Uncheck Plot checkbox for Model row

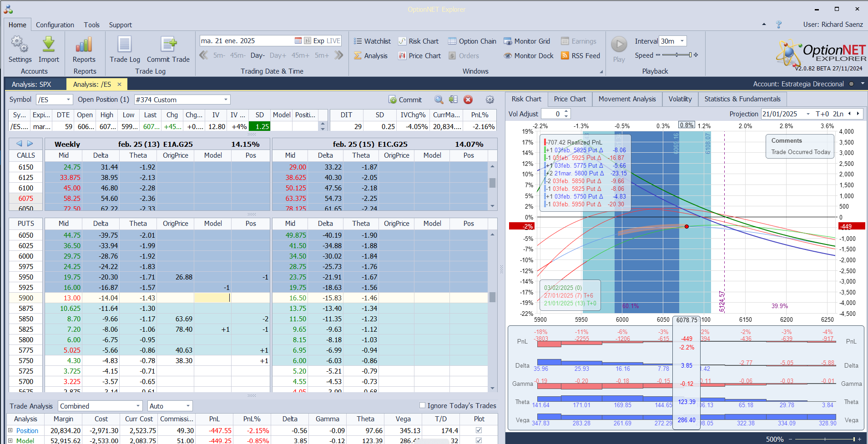(x=479, y=440)
